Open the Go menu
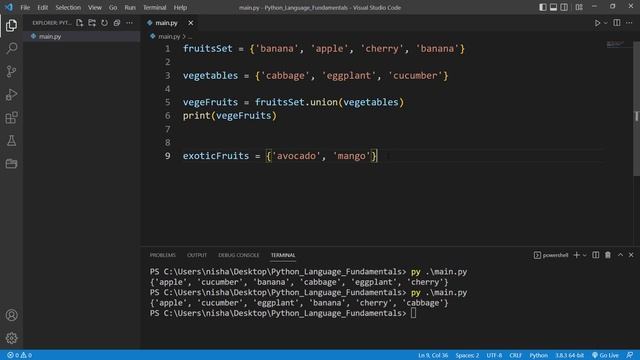This screenshot has height=360, width=640. 113,7
